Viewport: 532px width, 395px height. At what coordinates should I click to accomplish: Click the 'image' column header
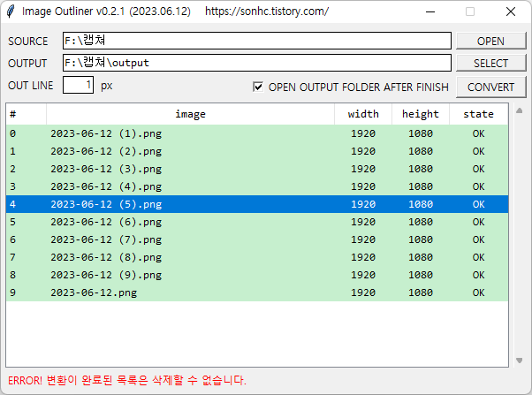pyautogui.click(x=190, y=114)
